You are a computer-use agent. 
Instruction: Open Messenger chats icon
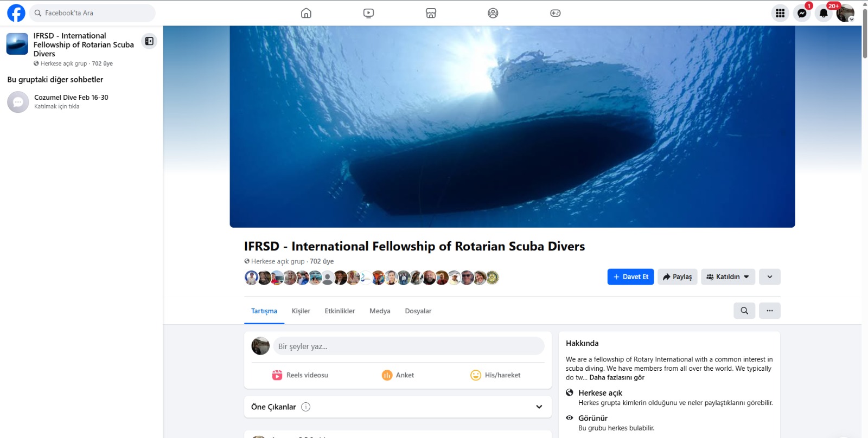pyautogui.click(x=802, y=13)
